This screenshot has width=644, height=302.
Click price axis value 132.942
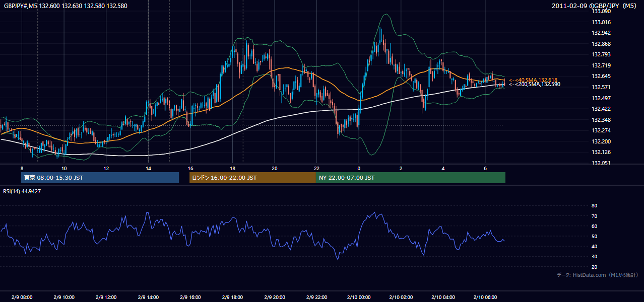601,33
